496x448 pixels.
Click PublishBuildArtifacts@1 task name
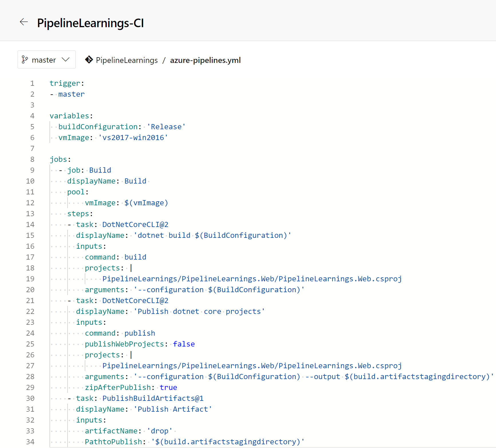tap(153, 399)
